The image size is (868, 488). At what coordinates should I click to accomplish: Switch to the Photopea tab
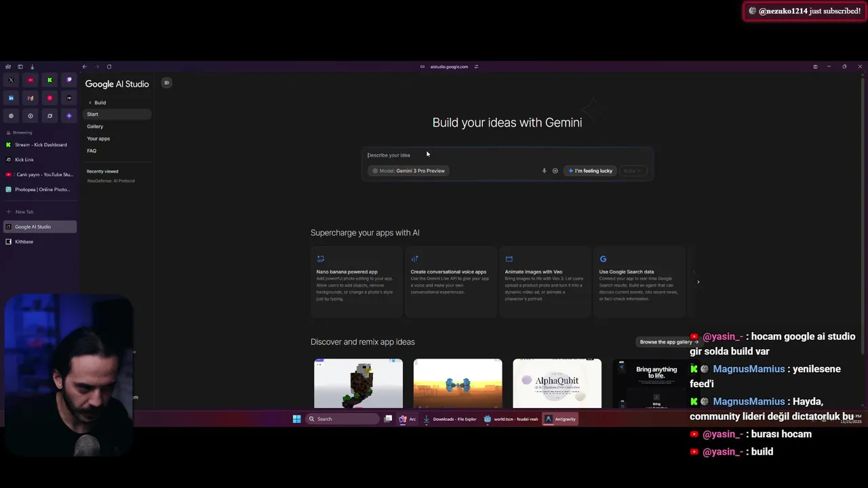(x=39, y=189)
